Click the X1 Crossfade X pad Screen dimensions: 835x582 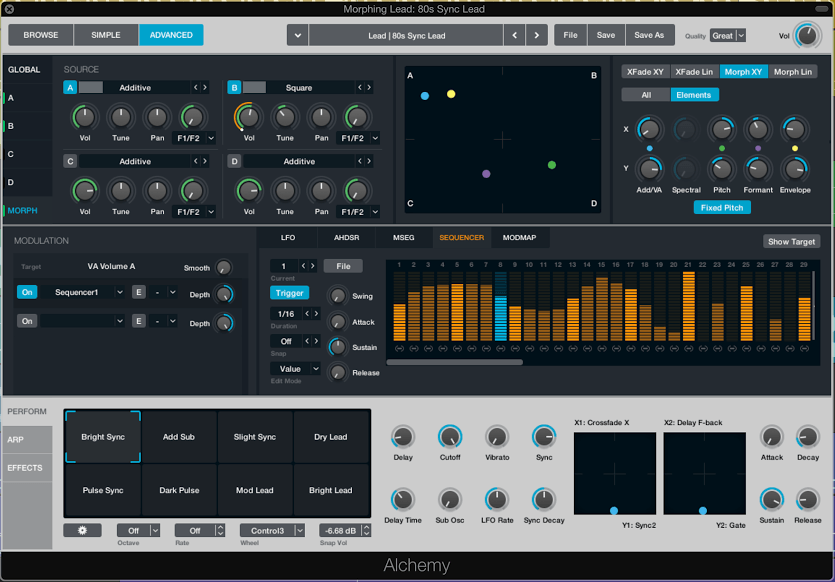[615, 473]
